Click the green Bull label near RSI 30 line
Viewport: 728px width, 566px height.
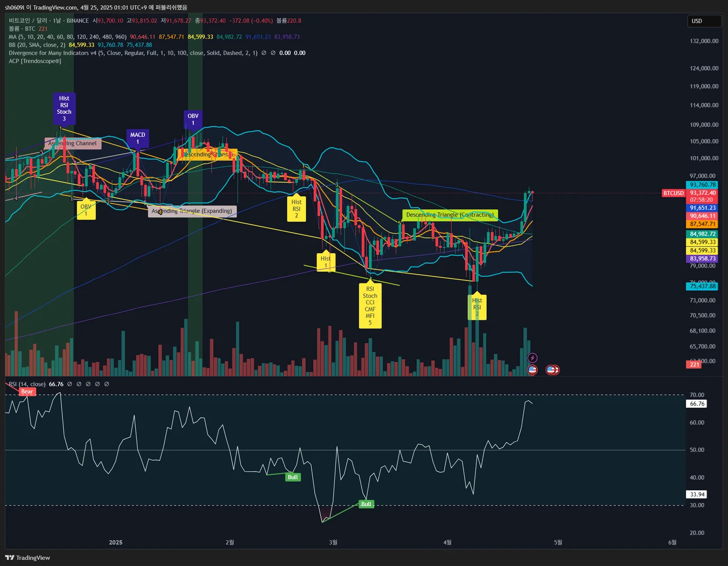point(366,504)
